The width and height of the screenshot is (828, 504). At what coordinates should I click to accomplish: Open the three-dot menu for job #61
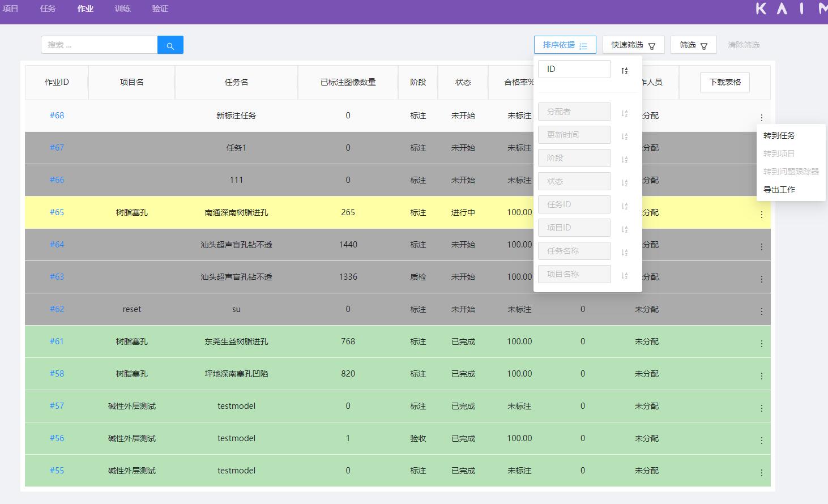coord(761,344)
